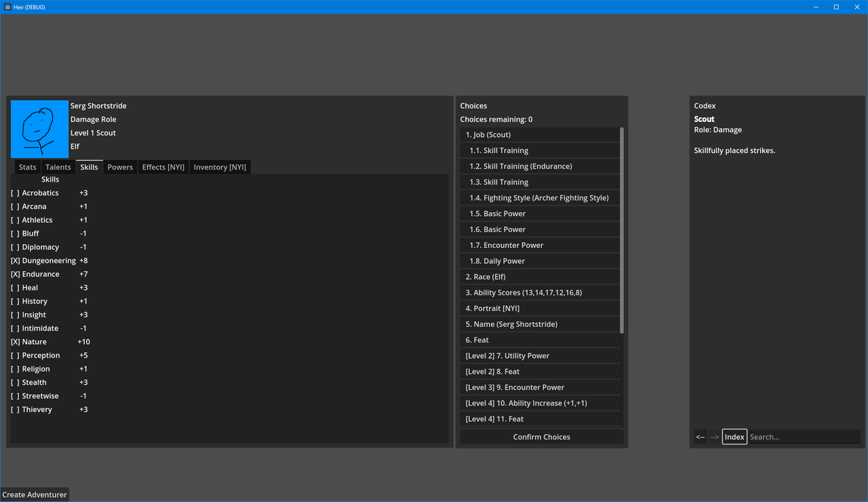Select 1.2. Skill Training (Endurance)

540,166
